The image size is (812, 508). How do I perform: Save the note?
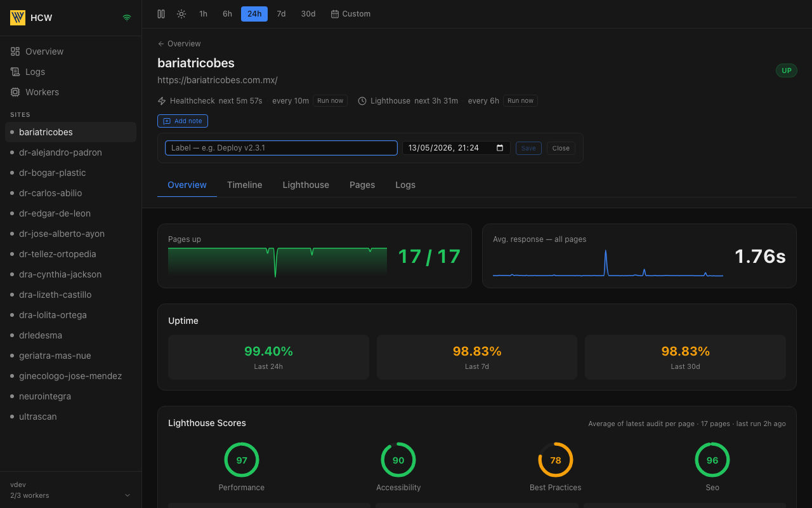point(528,148)
